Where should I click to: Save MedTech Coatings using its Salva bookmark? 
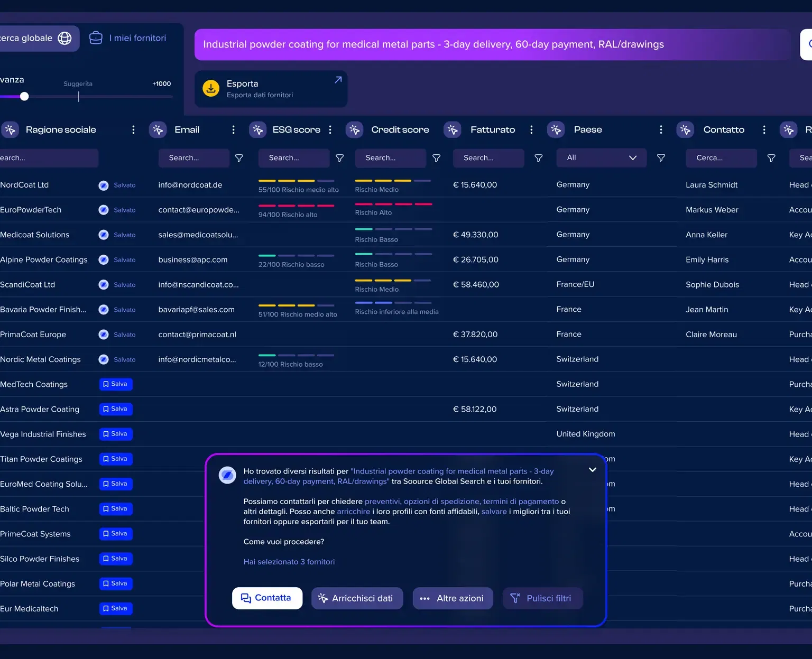115,384
